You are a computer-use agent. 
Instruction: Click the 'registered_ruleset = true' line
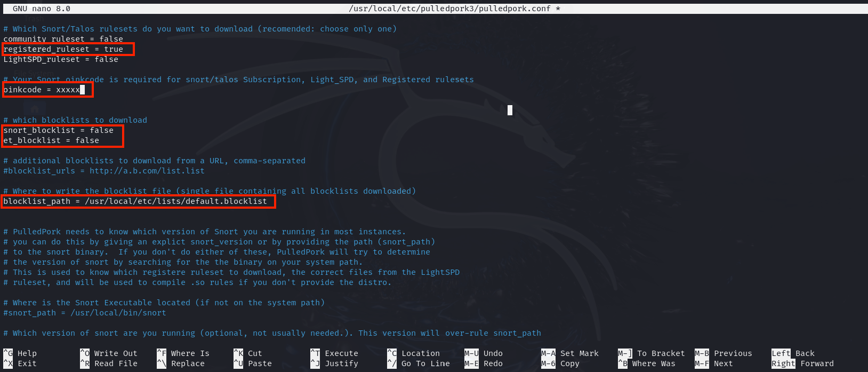63,49
